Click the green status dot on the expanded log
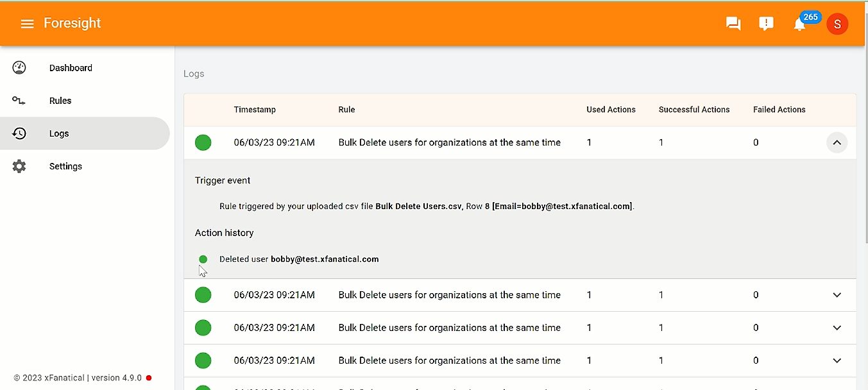The width and height of the screenshot is (868, 390). (203, 142)
